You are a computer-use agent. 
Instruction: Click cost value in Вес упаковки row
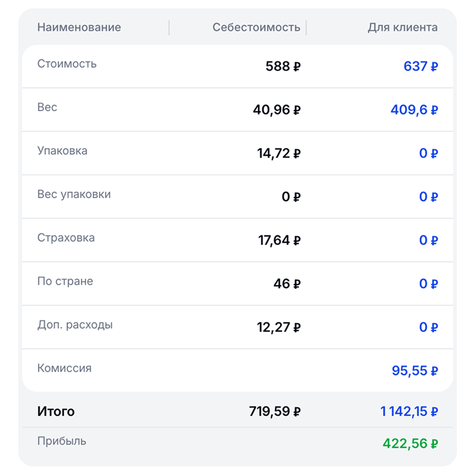(x=291, y=197)
